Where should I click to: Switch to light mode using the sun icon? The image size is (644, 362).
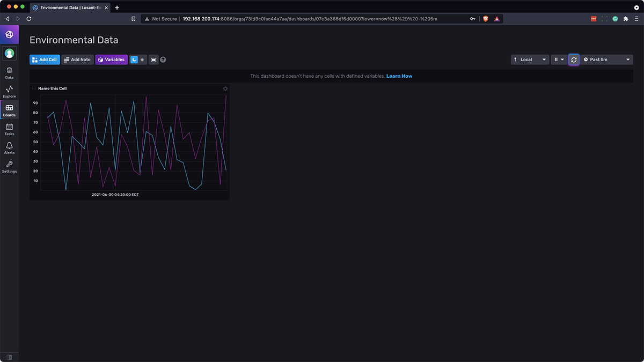[x=142, y=60]
